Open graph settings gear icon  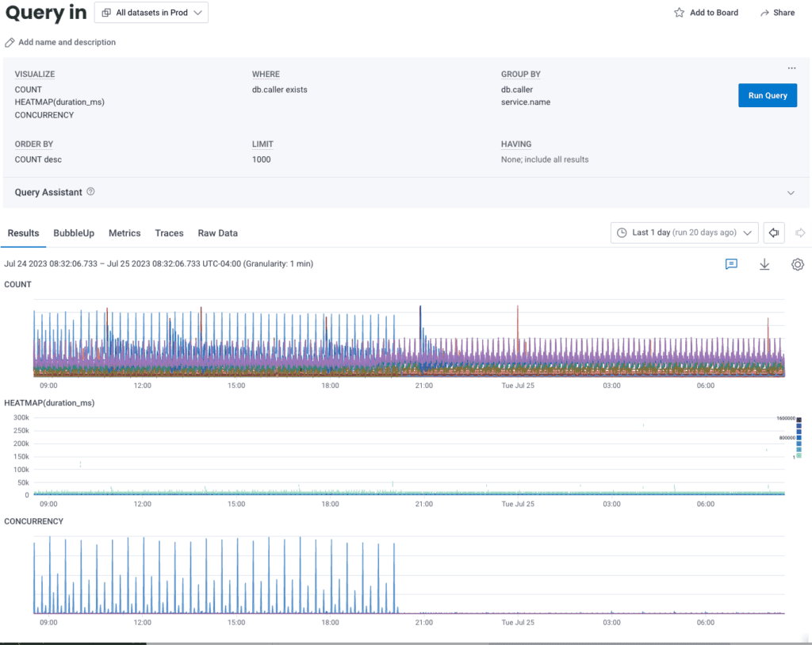[798, 264]
